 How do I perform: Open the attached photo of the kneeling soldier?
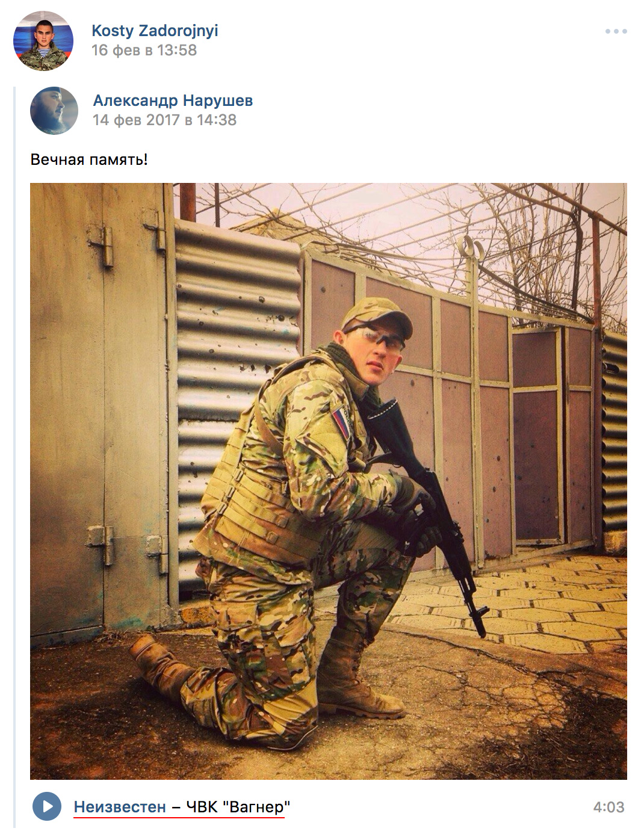[329, 481]
